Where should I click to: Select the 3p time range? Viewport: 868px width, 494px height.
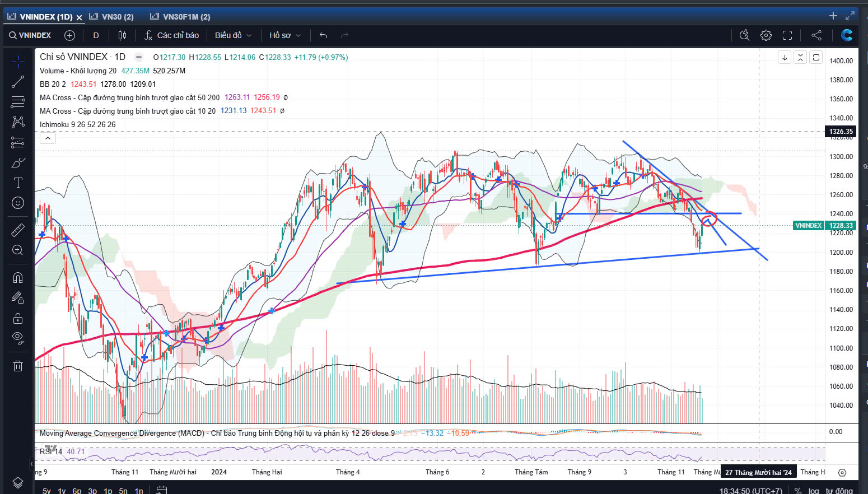click(x=92, y=491)
